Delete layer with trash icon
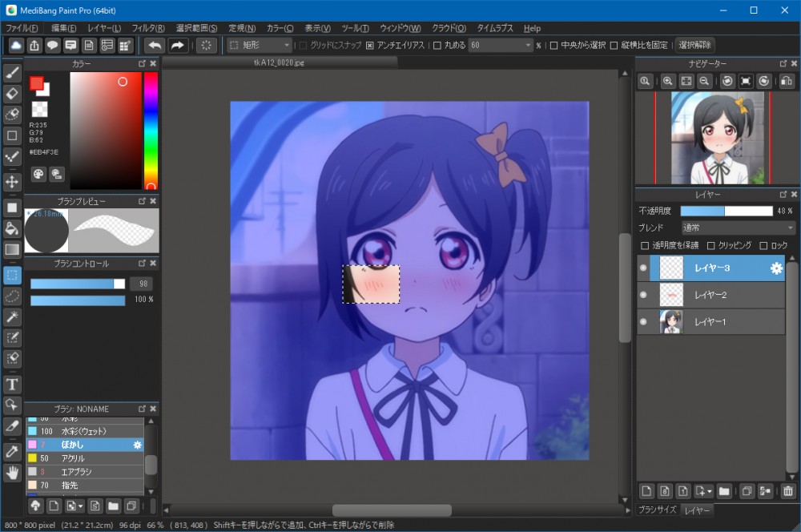Screen dimensions: 801x532 pos(787,491)
